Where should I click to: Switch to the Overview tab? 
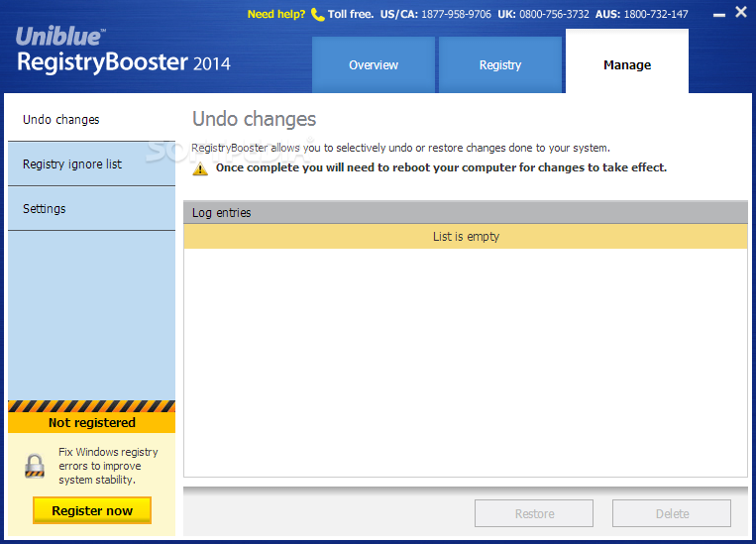(374, 65)
